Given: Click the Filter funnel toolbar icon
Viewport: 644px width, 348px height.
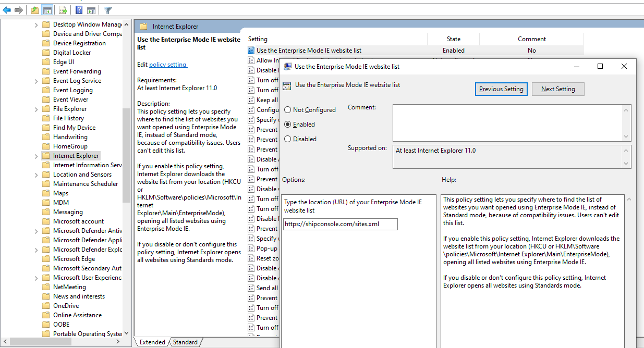Looking at the screenshot, I should click(107, 10).
